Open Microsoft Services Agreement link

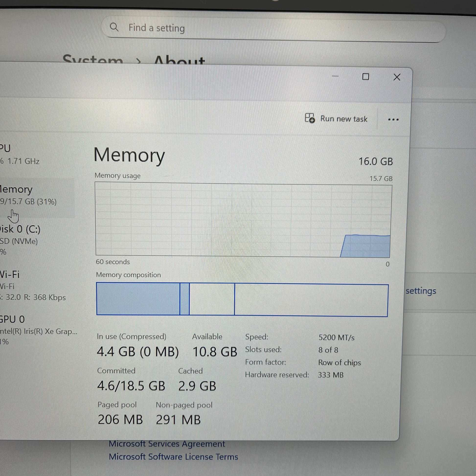(167, 444)
